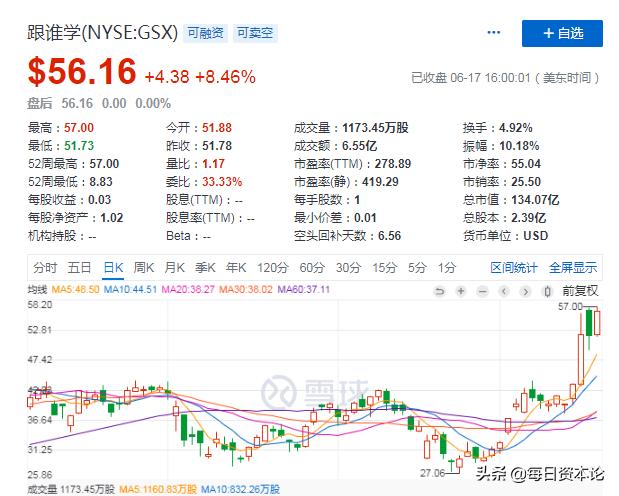Click the MA60:37.11 indicator label
The image size is (619, 496).
coord(303,289)
